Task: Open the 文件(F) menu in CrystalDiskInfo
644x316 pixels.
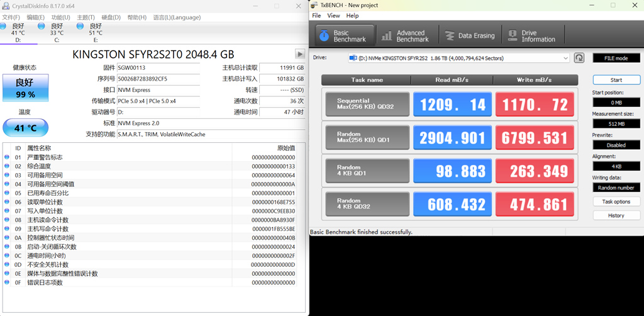Action: 11,17
